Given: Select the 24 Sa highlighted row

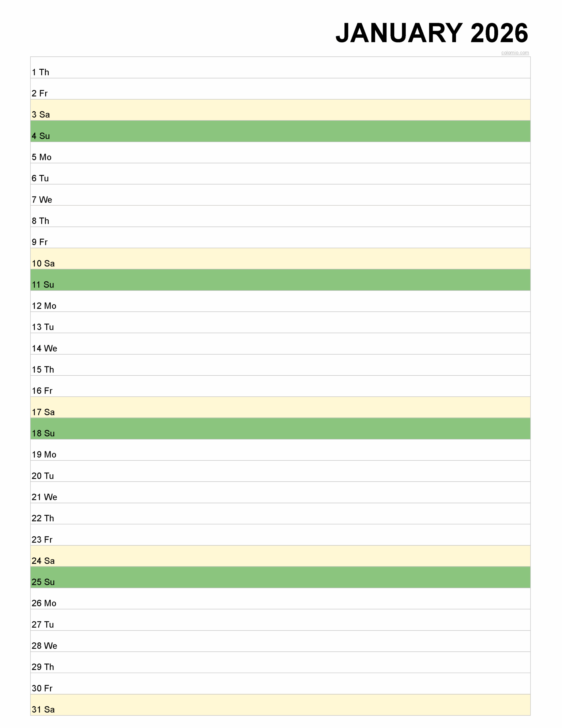Looking at the screenshot, I should tap(280, 556).
